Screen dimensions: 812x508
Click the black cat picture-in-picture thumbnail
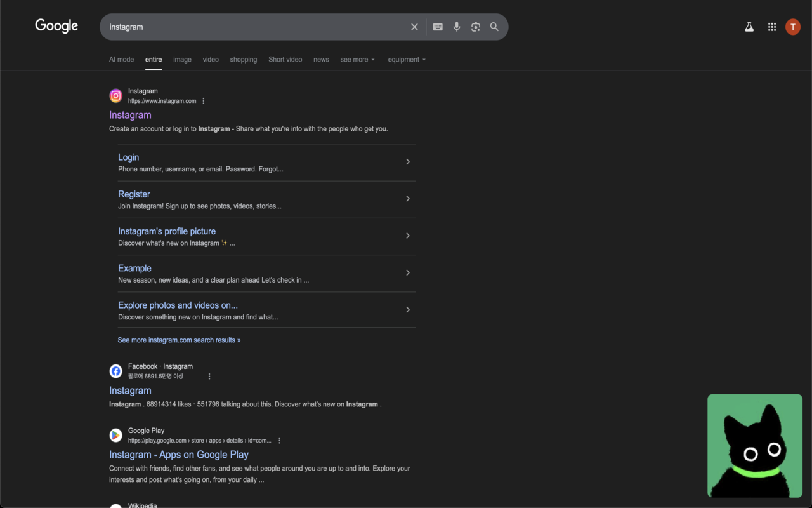[755, 446]
